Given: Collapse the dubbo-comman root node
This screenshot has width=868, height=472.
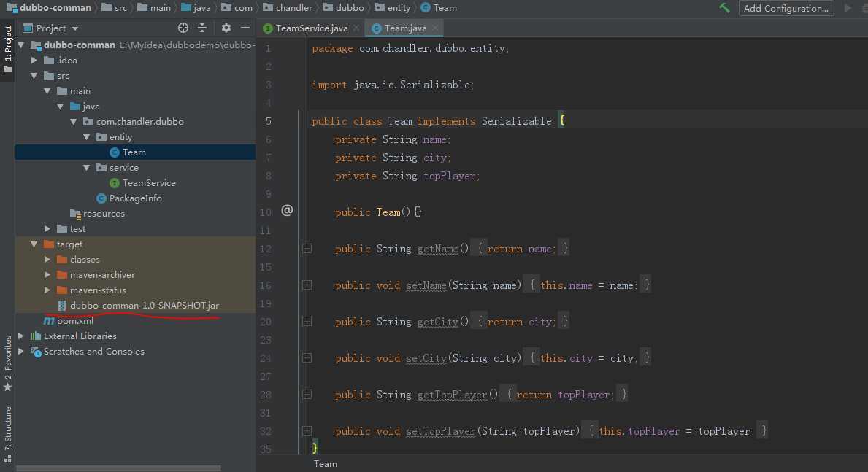Looking at the screenshot, I should coord(21,45).
